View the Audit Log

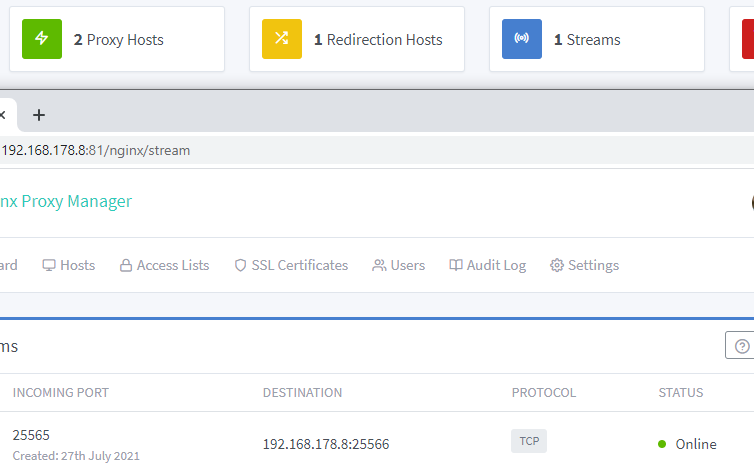pyautogui.click(x=488, y=265)
